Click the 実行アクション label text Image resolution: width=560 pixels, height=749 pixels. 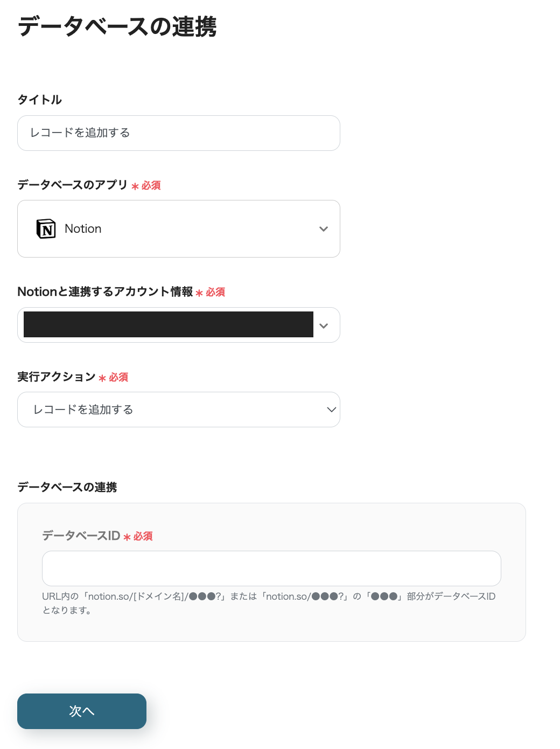[57, 377]
